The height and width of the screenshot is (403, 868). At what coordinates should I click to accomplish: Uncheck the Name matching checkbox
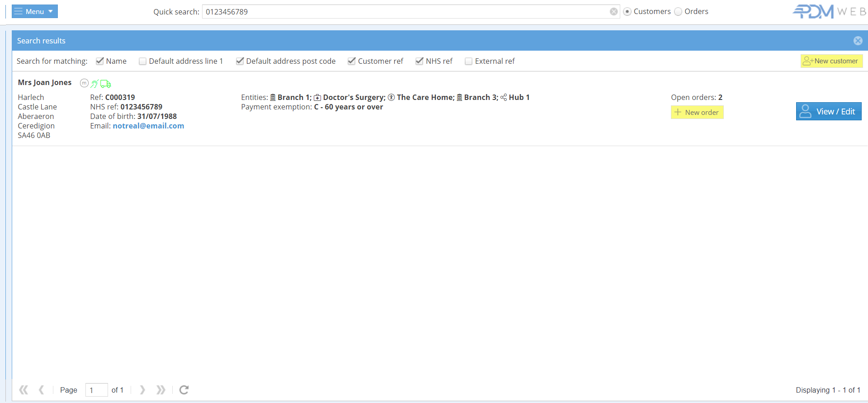click(100, 61)
